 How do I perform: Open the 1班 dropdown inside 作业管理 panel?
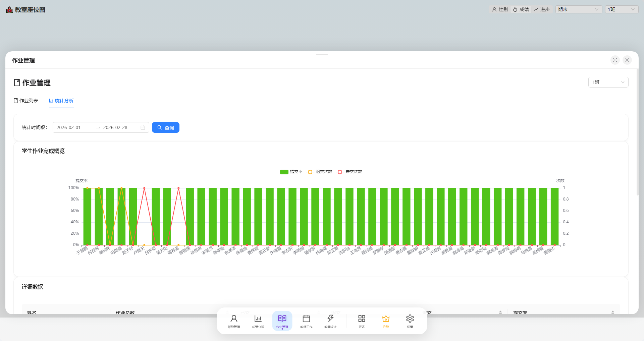click(x=608, y=82)
